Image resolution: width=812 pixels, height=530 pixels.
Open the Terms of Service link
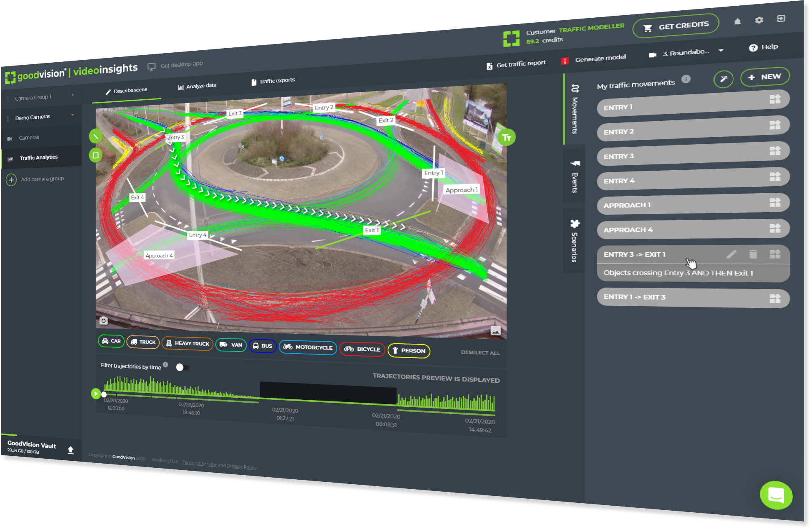[x=200, y=463]
